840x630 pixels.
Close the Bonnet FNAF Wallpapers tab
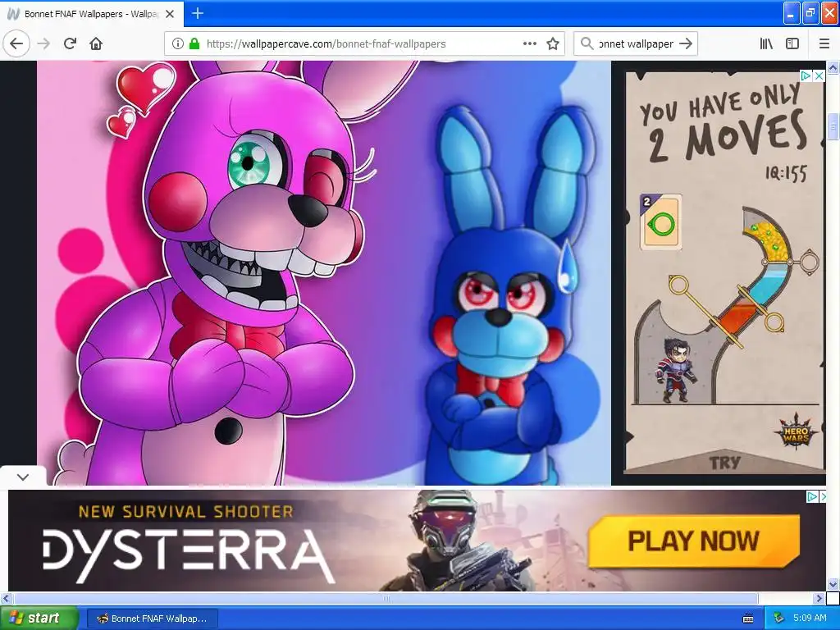coord(170,14)
